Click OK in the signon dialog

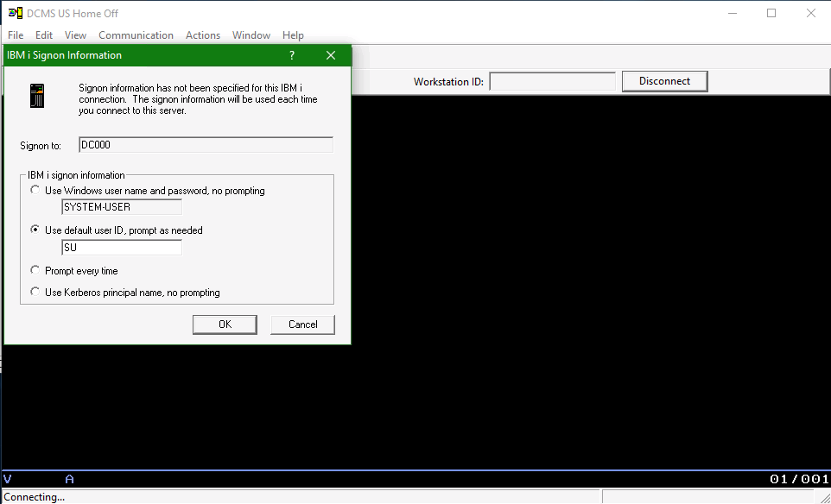coord(225,324)
